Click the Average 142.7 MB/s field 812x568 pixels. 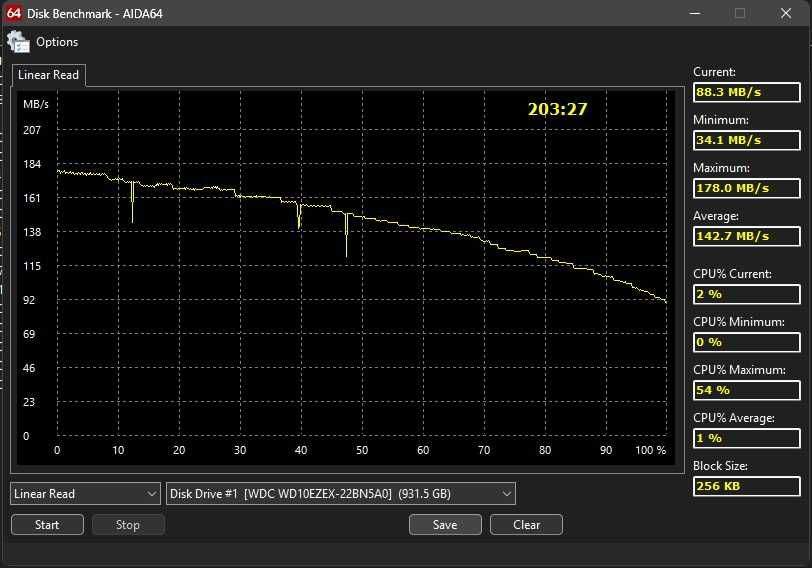[746, 236]
